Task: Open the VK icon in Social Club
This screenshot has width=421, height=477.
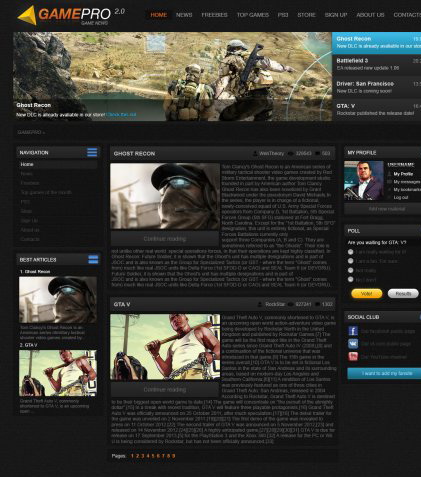Action: pos(353,344)
